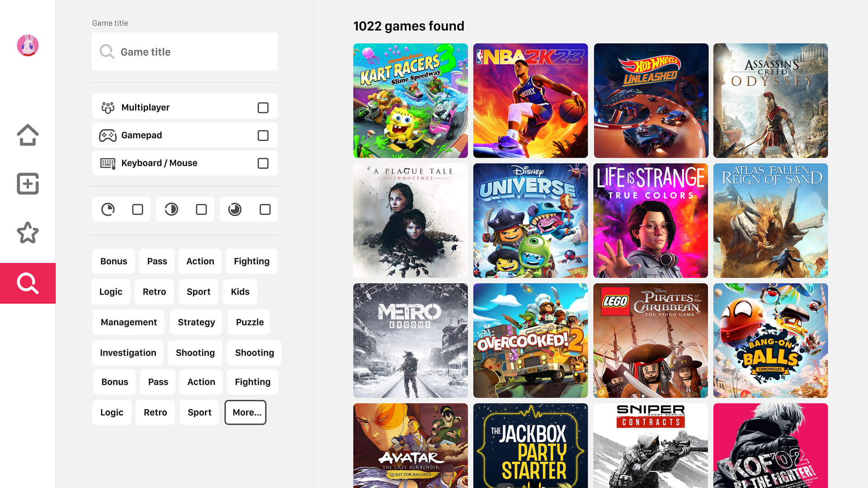Screen dimensions: 868x488
Task: Select the Search icon in the sidebar
Action: 28,283
